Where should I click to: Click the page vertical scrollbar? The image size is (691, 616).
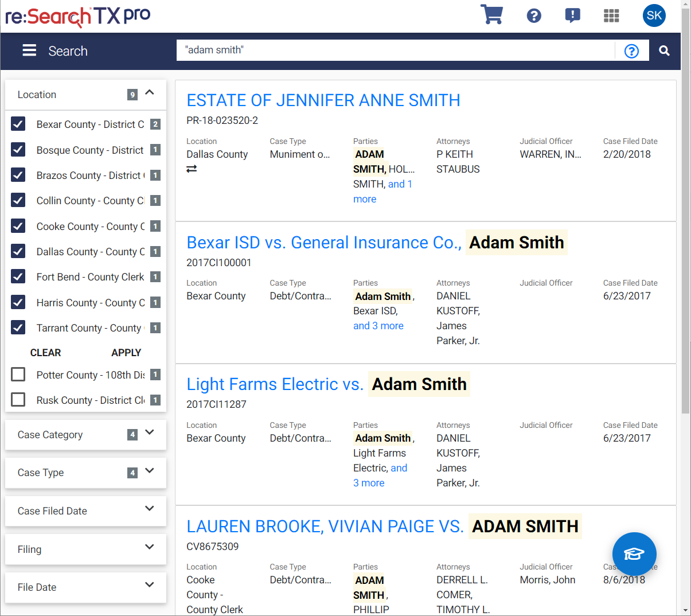click(685, 212)
